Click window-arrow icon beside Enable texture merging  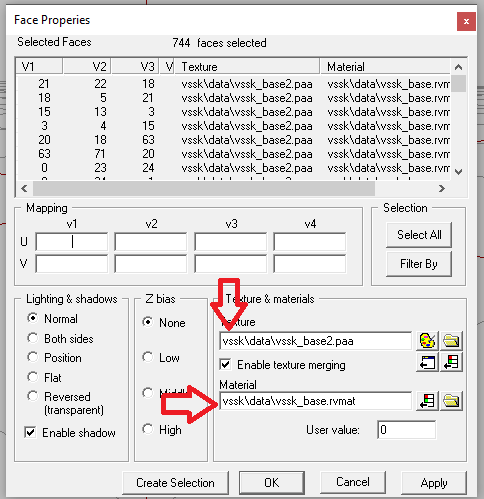(427, 363)
